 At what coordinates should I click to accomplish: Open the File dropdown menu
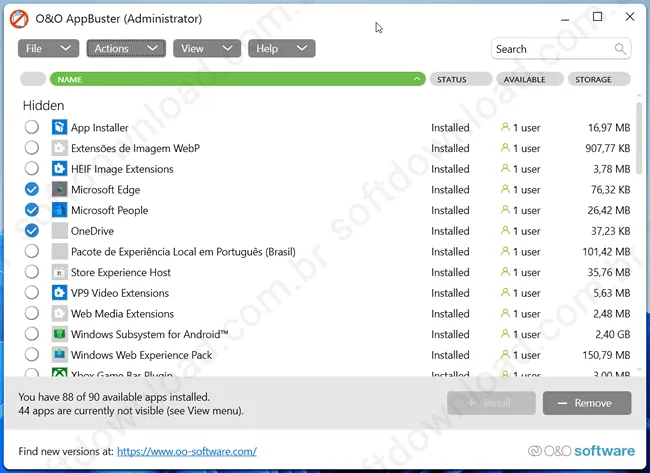coord(48,49)
